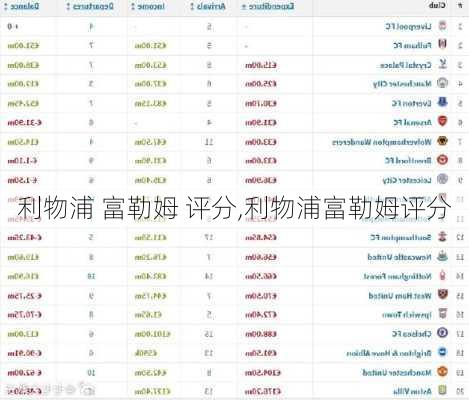Image resolution: width=469 pixels, height=400 pixels.
Task: Open the Everton FC club link
Action: point(412,104)
